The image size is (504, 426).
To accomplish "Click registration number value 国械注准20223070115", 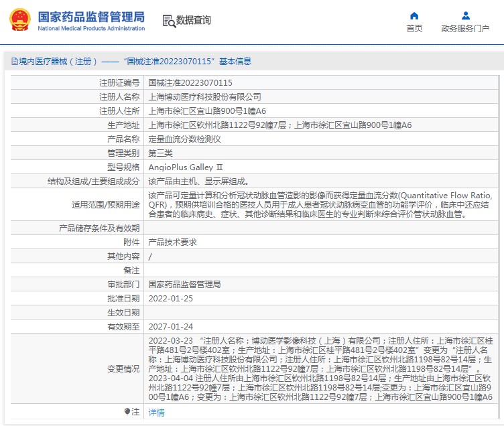I will point(190,82).
